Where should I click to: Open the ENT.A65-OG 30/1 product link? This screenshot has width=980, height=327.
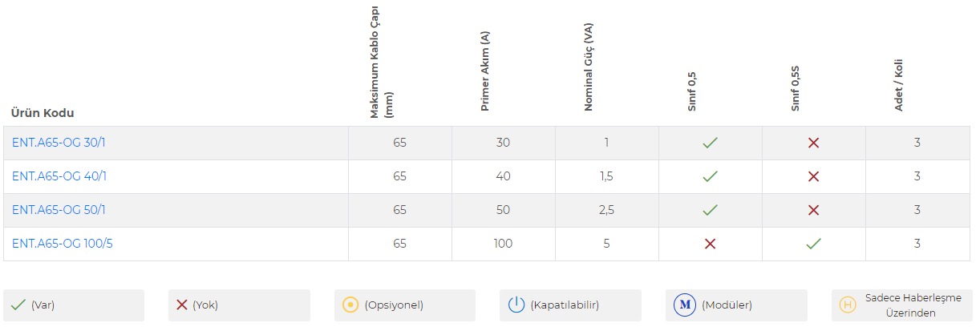[59, 143]
